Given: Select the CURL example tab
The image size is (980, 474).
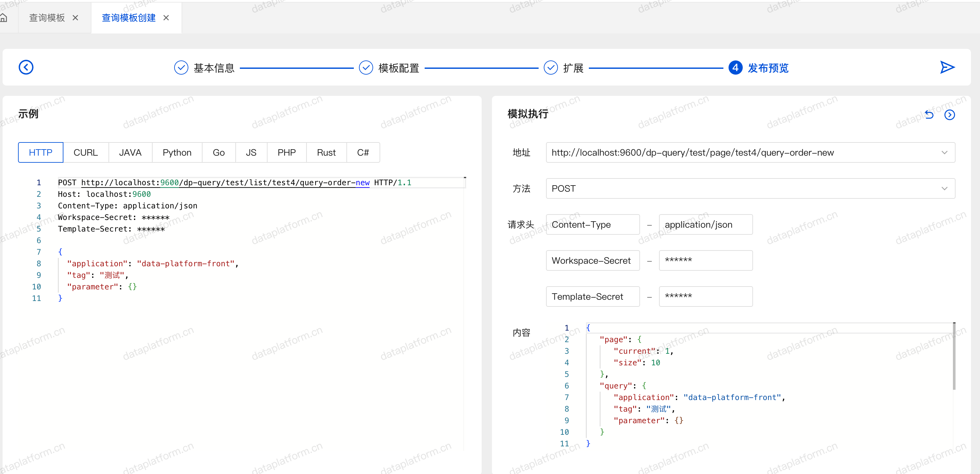Looking at the screenshot, I should click(86, 152).
